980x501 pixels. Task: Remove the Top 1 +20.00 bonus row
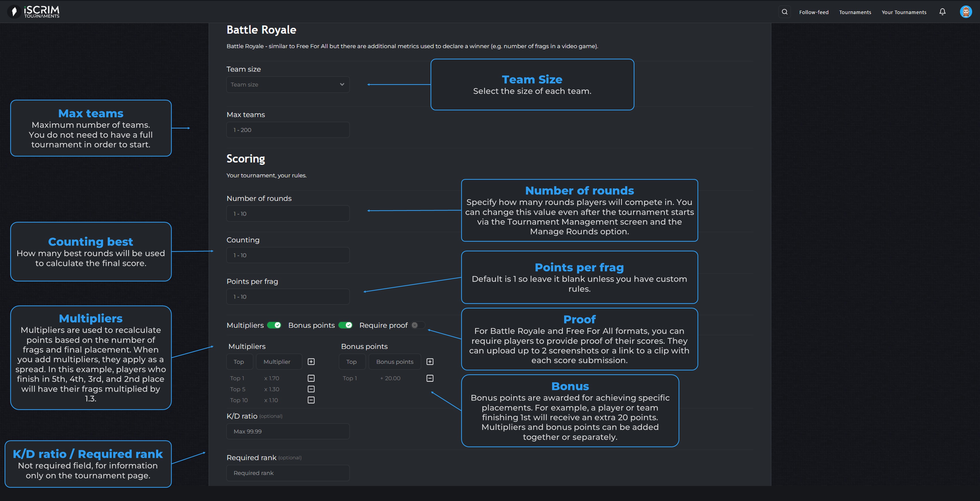[430, 378]
